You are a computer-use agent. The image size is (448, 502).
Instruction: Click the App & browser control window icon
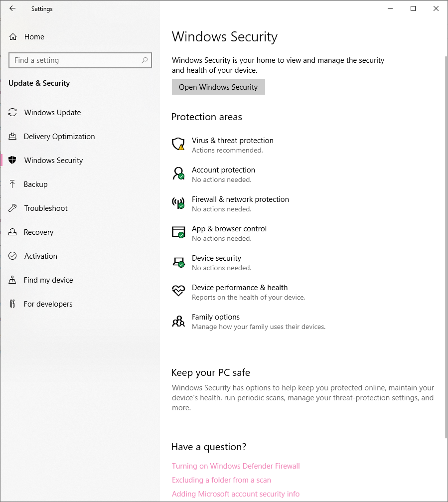point(178,232)
